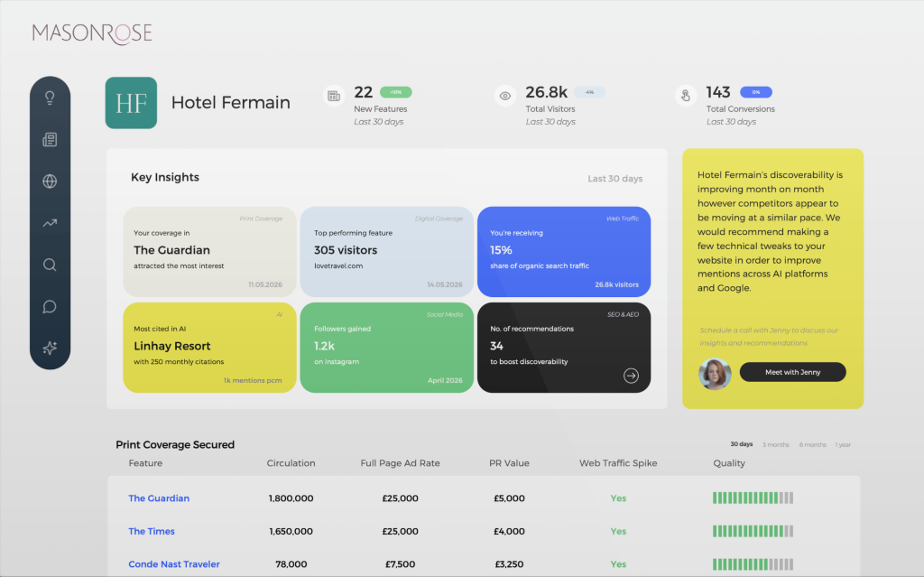Open the 34 recommendations SEO card
This screenshot has width=924, height=577.
click(x=564, y=348)
